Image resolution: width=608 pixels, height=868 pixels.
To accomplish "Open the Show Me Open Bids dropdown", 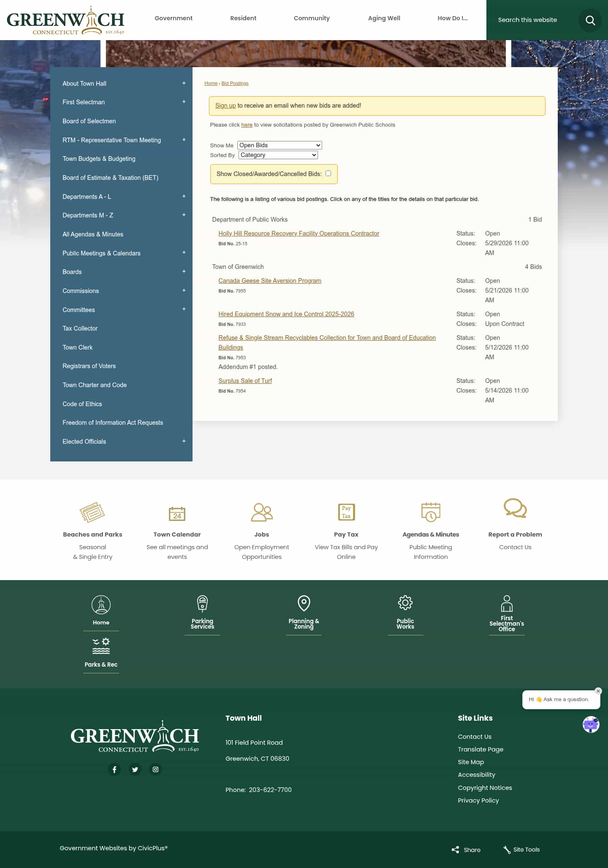I will click(280, 145).
